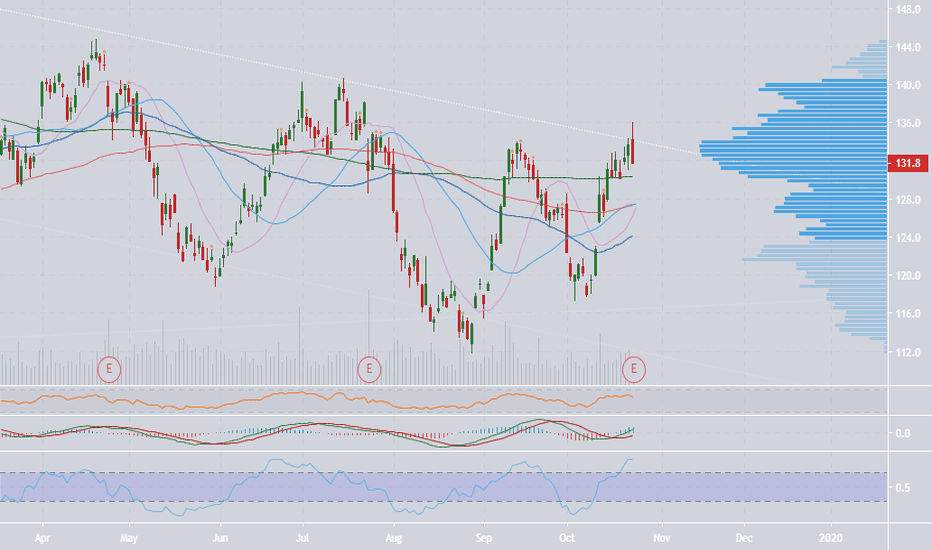This screenshot has height=550, width=932.
Task: Click the 148.0 price axis label
Action: pyautogui.click(x=908, y=10)
